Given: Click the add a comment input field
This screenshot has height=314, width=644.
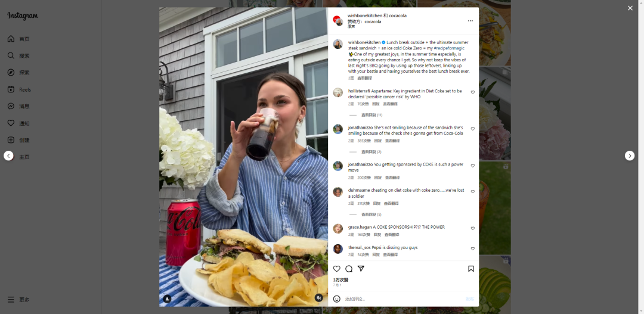Looking at the screenshot, I should click(x=402, y=299).
